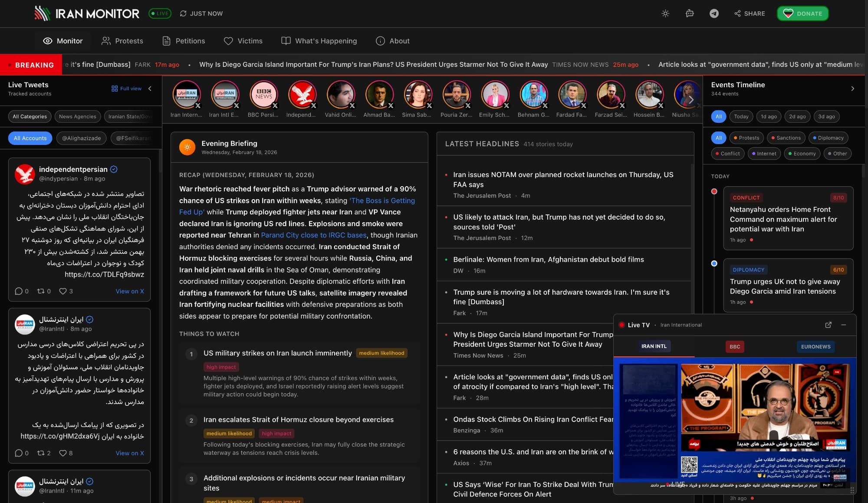Collapse the Live Tweets panel with the chevron

149,88
